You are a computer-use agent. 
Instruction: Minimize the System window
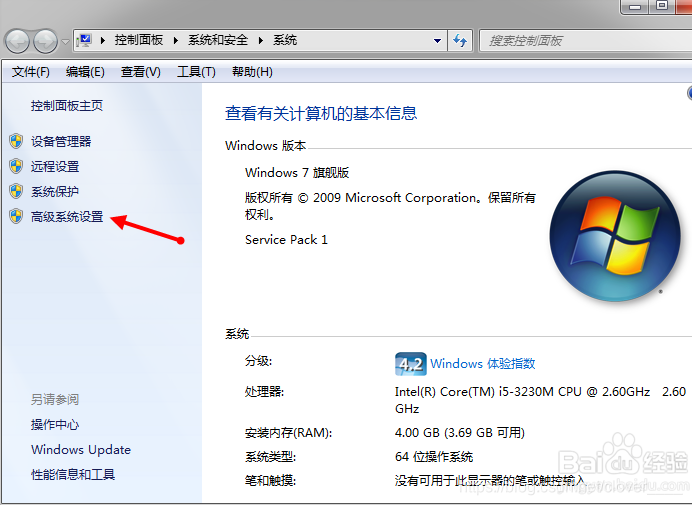(635, 7)
